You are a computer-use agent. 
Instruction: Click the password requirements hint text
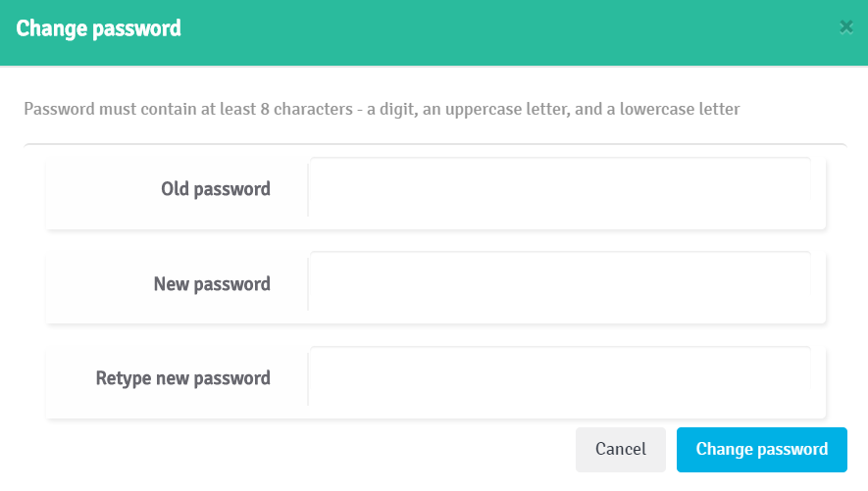382,109
